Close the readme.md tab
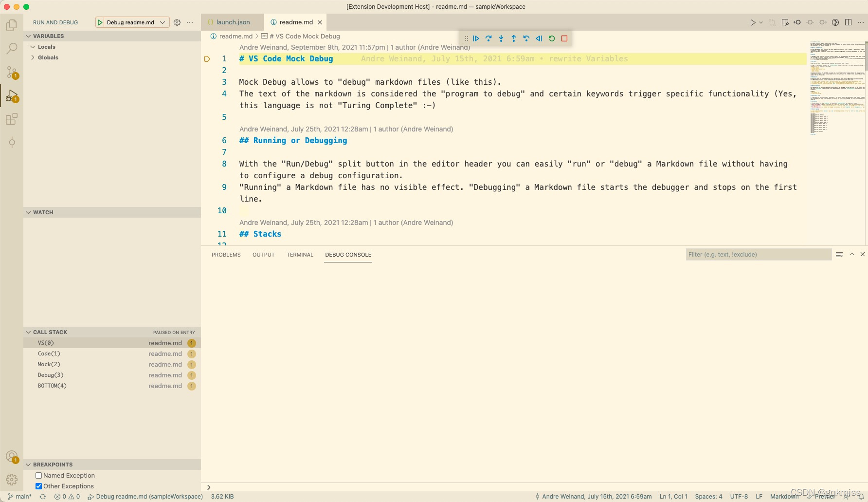 coord(320,22)
